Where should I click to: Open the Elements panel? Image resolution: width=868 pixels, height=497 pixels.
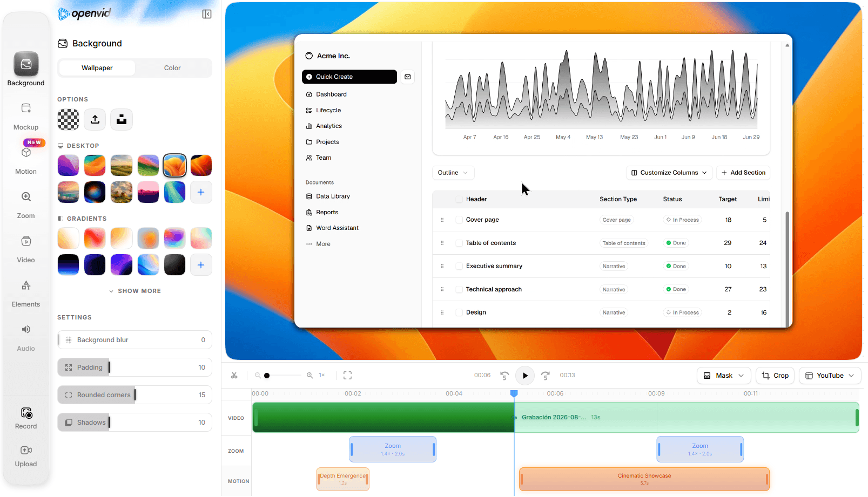pyautogui.click(x=26, y=293)
